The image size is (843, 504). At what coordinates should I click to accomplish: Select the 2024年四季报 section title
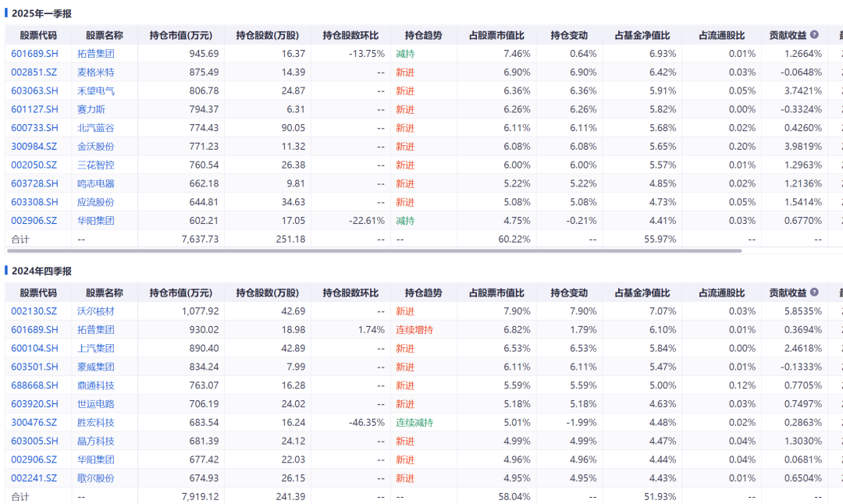click(41, 271)
